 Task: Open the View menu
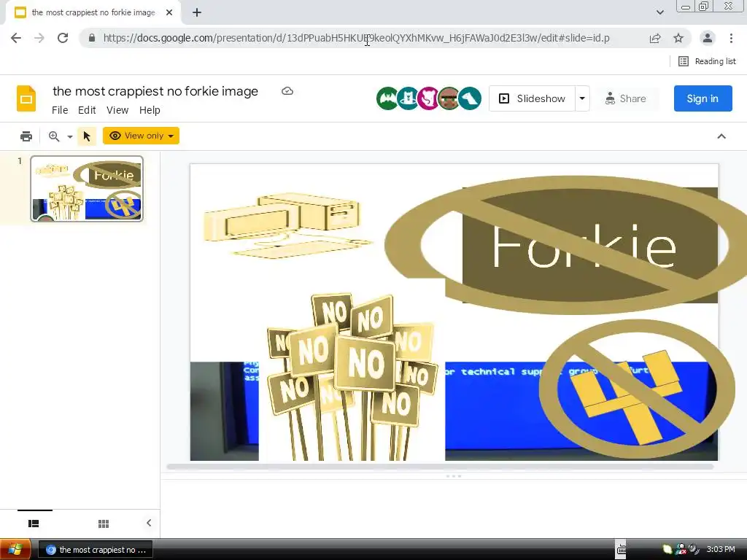coord(117,110)
